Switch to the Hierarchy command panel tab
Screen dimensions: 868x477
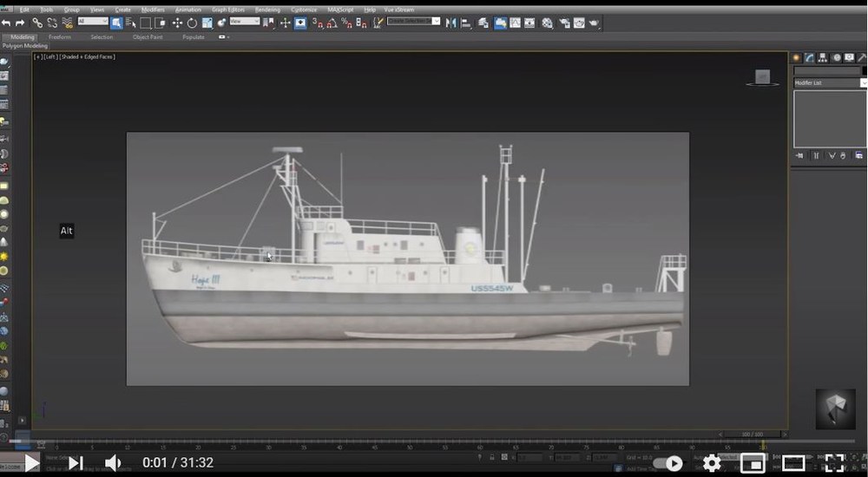pos(823,57)
